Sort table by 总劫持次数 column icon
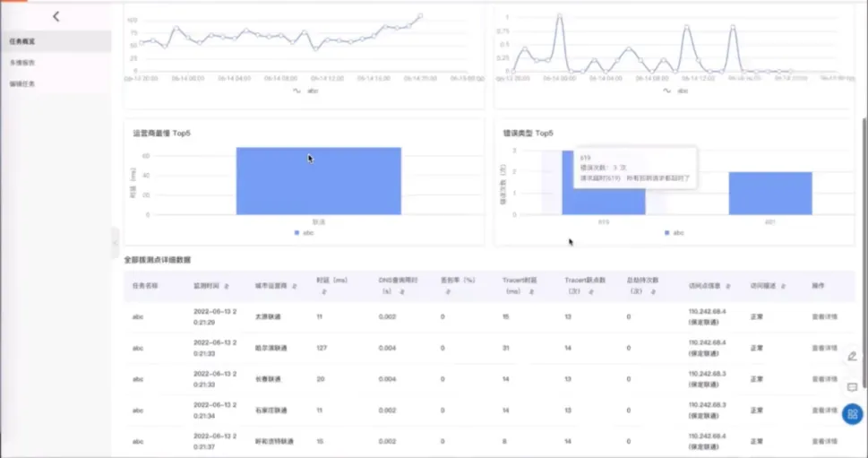Screen dimensions: 868x458 pyautogui.click(x=653, y=291)
